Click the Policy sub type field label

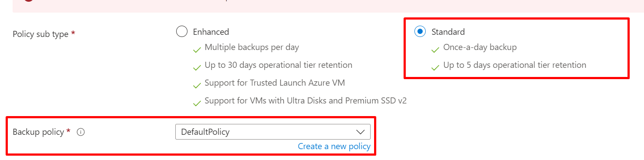(41, 34)
